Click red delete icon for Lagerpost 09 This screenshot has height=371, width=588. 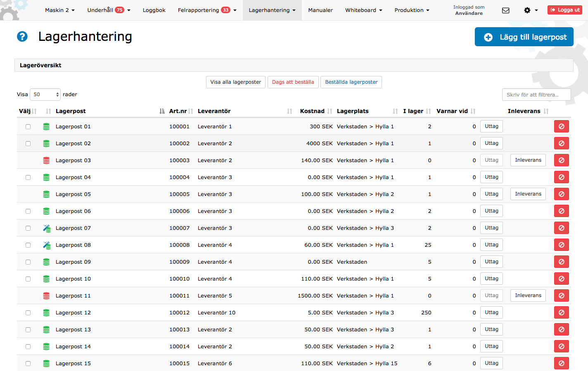tap(562, 262)
